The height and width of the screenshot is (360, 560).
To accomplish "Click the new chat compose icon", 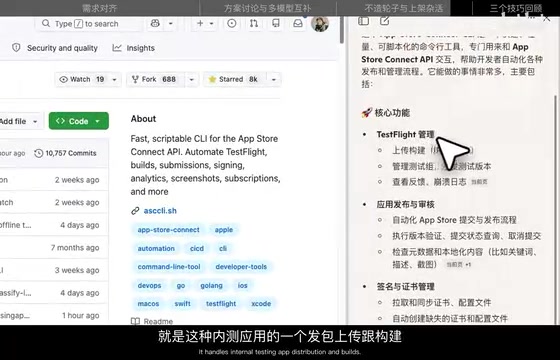I will [x=384, y=21].
